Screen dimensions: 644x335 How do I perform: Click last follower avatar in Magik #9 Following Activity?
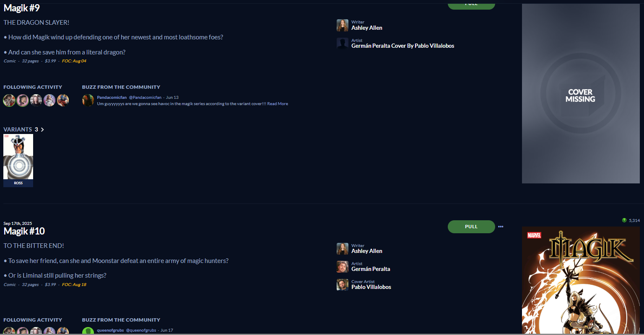coord(63,100)
